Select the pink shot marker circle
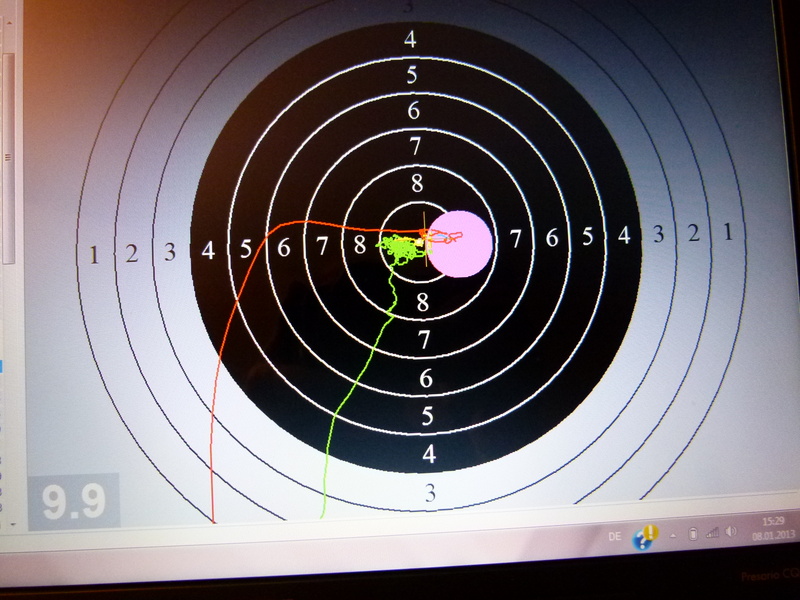The height and width of the screenshot is (600, 800). coord(461,241)
